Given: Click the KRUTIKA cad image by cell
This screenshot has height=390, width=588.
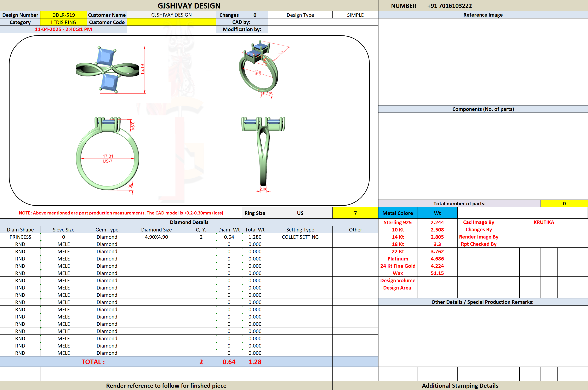Looking at the screenshot, I should point(544,222).
